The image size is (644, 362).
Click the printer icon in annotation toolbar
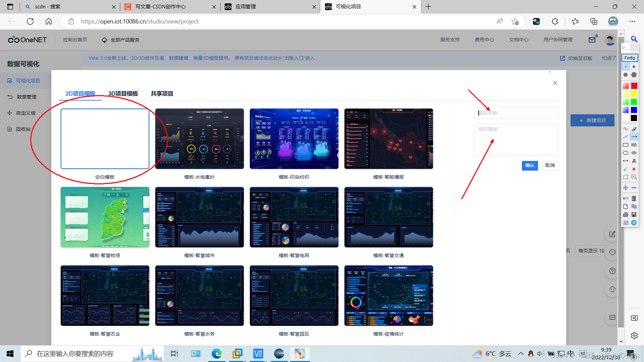click(x=626, y=215)
